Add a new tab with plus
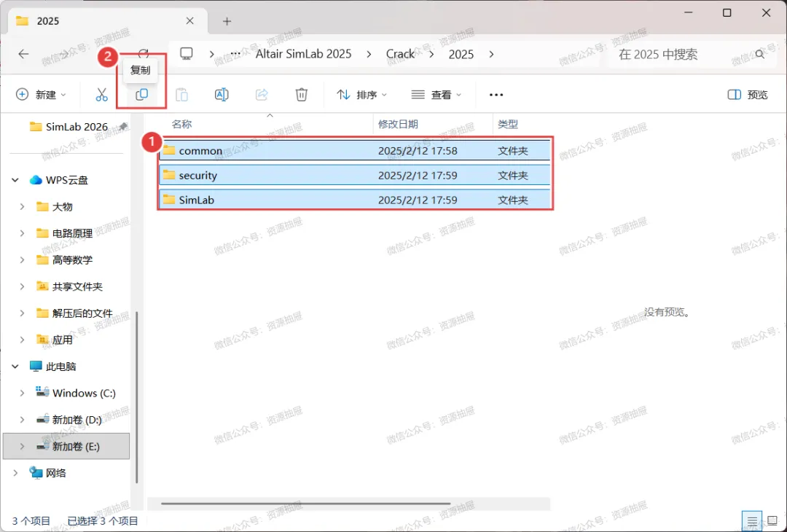This screenshot has width=787, height=532. pos(227,21)
